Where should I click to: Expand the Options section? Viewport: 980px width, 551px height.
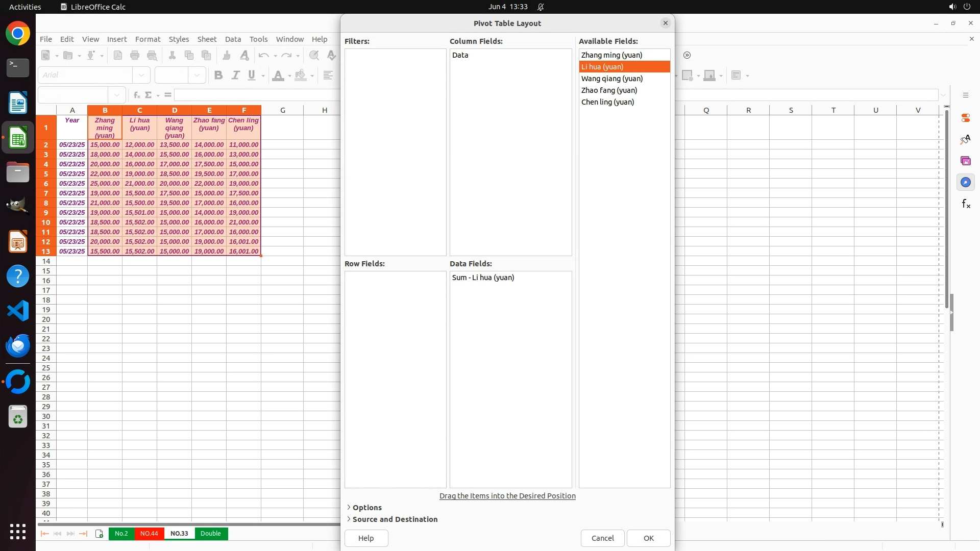367,508
